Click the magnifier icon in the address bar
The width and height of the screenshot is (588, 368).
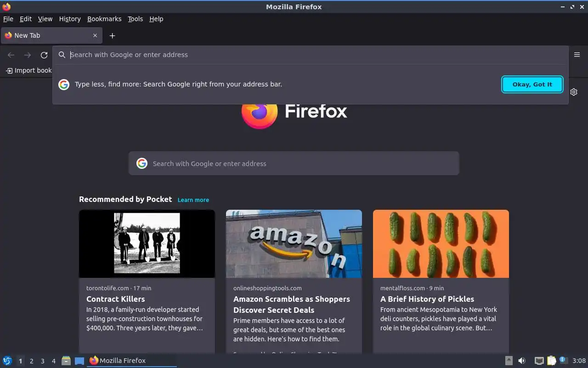(62, 55)
